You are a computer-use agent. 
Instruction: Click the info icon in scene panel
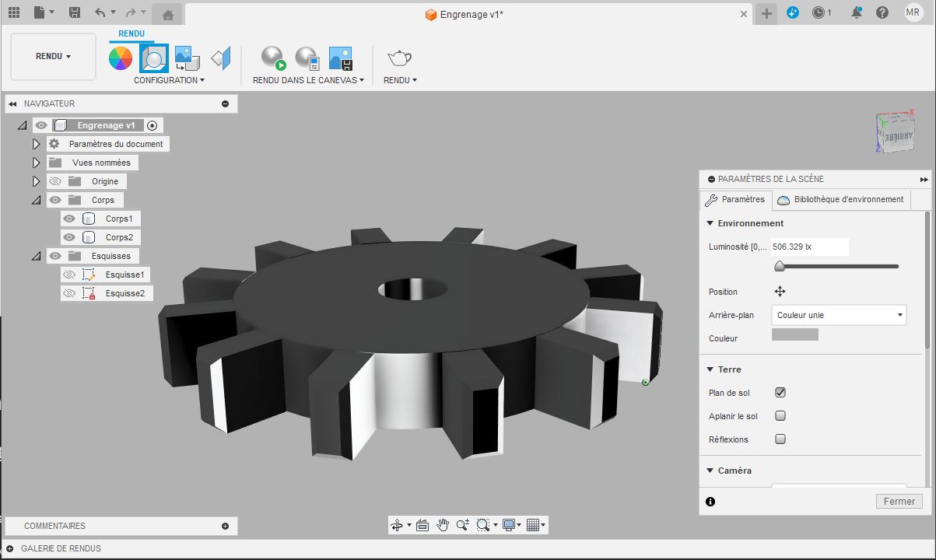pyautogui.click(x=710, y=502)
